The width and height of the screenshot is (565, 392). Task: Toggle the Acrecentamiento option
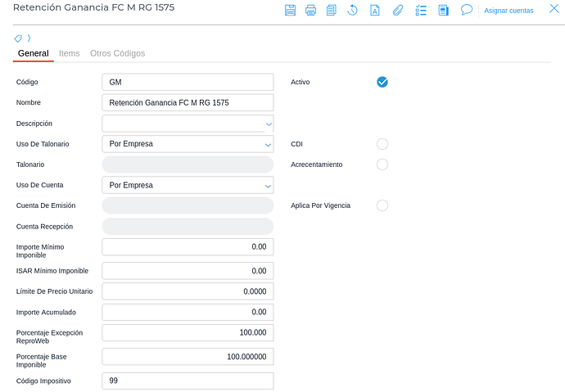(x=382, y=164)
